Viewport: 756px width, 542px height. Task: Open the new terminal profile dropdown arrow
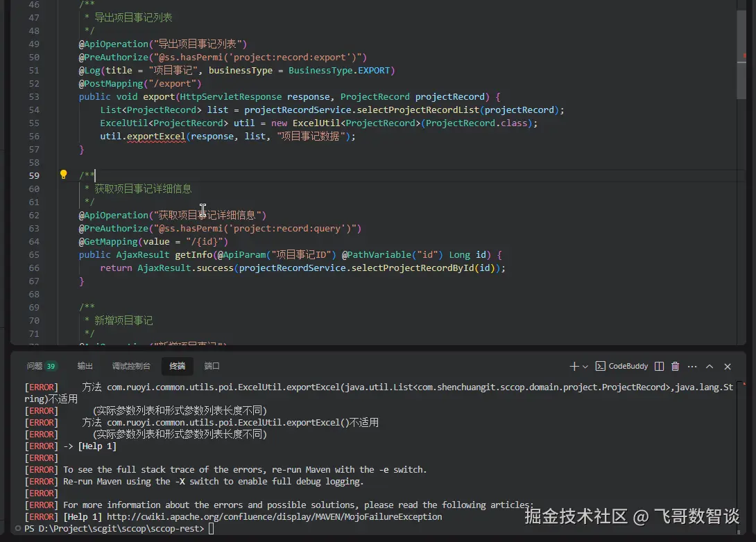click(585, 367)
